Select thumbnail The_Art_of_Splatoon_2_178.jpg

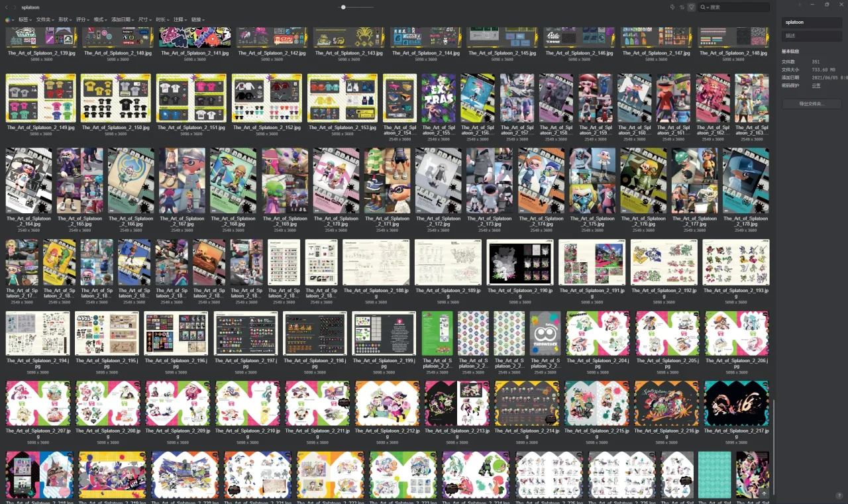point(745,180)
